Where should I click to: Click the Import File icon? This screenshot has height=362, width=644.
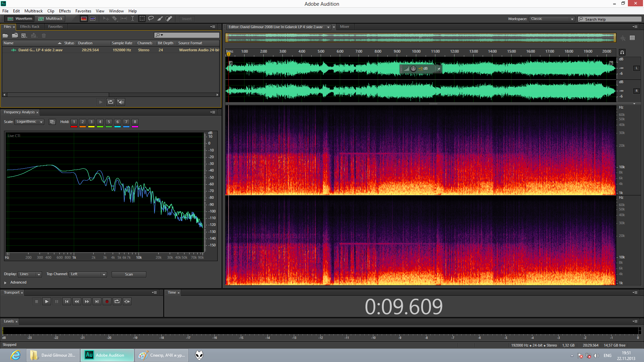click(x=15, y=36)
